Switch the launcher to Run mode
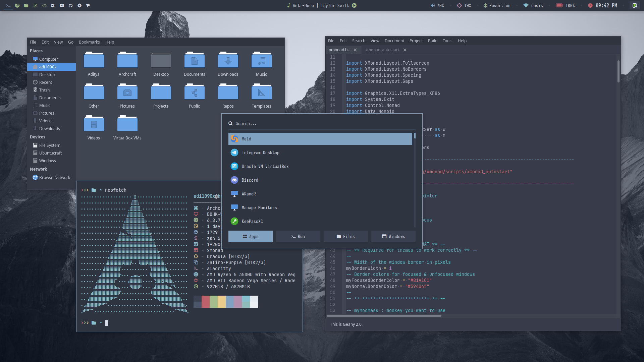This screenshot has height=362, width=644. [x=298, y=236]
